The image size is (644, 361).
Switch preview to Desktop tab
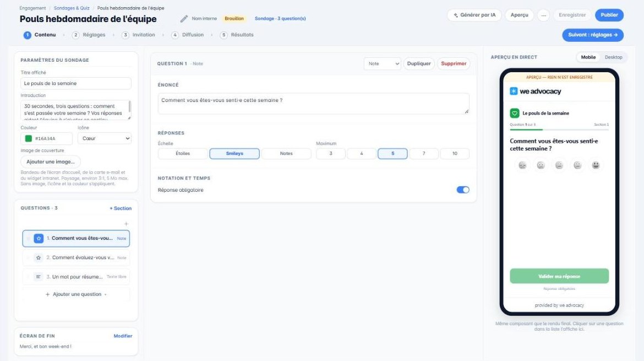click(613, 57)
